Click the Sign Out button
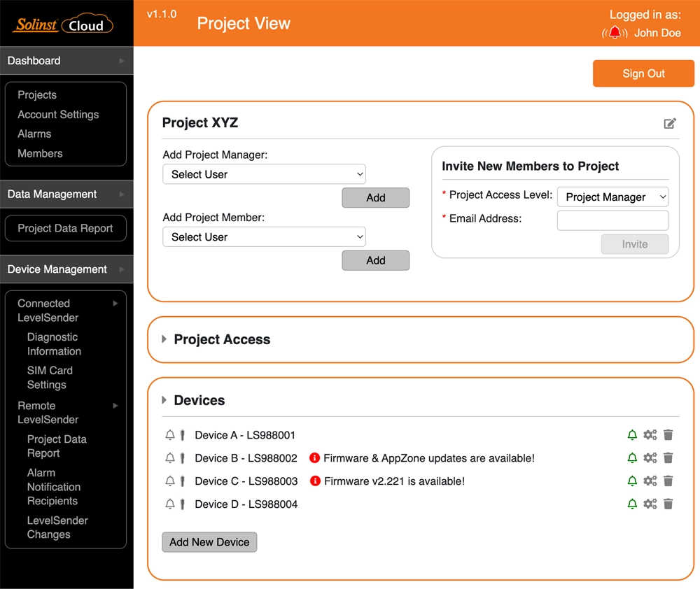 coord(643,73)
